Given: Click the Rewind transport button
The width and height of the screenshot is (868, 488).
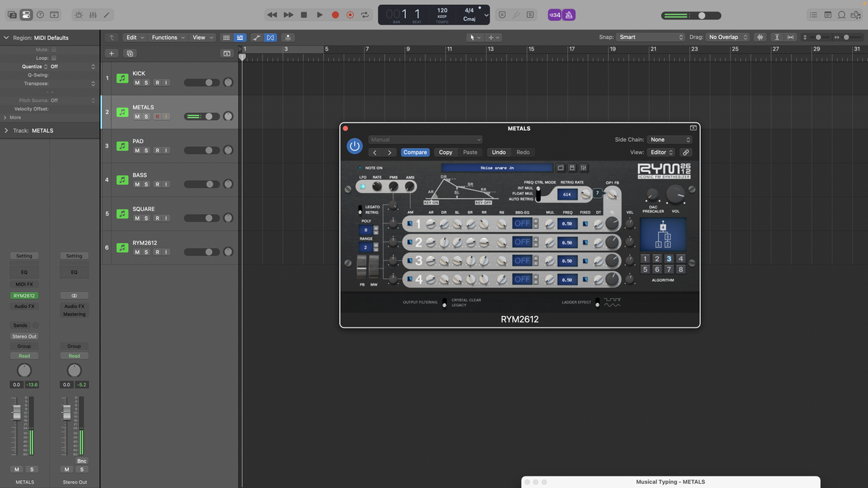Looking at the screenshot, I should pos(272,14).
